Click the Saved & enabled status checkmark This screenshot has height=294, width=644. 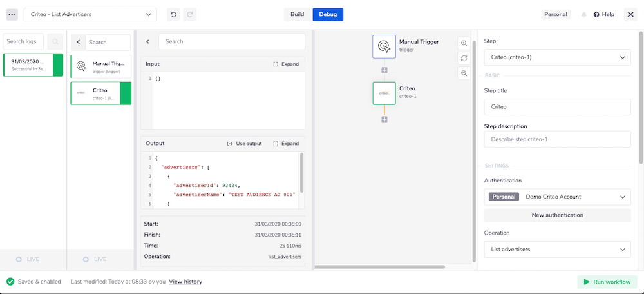point(11,282)
